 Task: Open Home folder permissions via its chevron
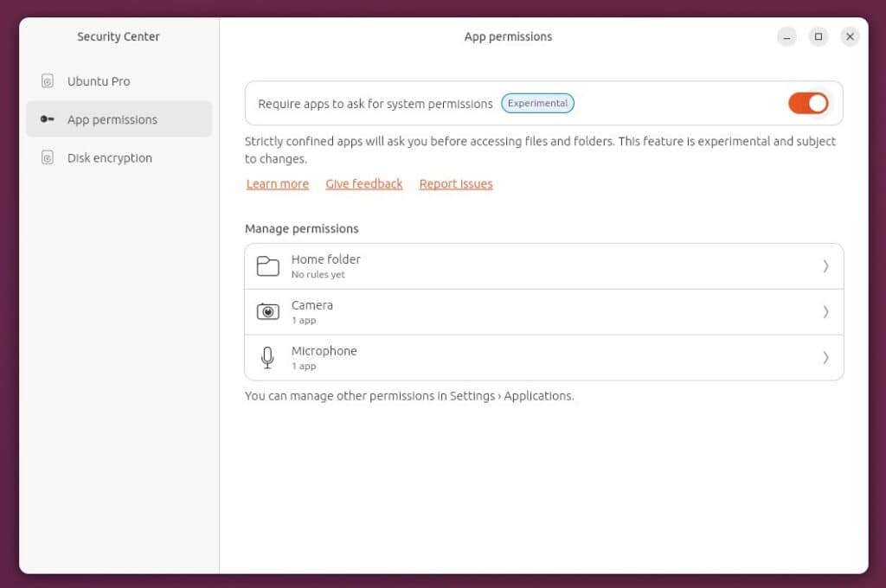pyautogui.click(x=825, y=266)
